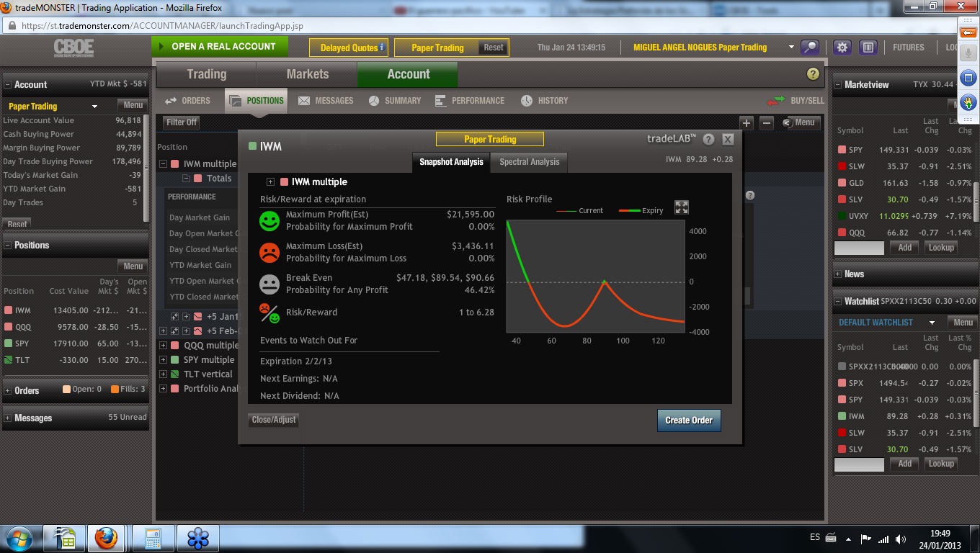Collapse the Account panel in left sidebar
Screen dimensions: 980x553
click(x=8, y=85)
